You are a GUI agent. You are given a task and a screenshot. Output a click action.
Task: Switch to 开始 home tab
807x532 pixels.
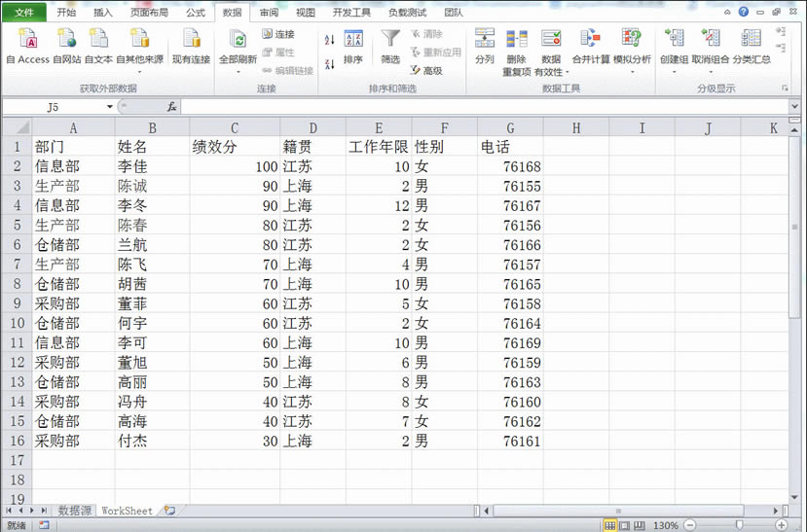(66, 13)
